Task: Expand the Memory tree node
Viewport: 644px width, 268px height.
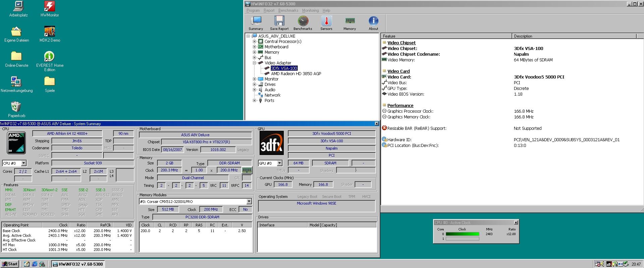Action: pyautogui.click(x=254, y=52)
